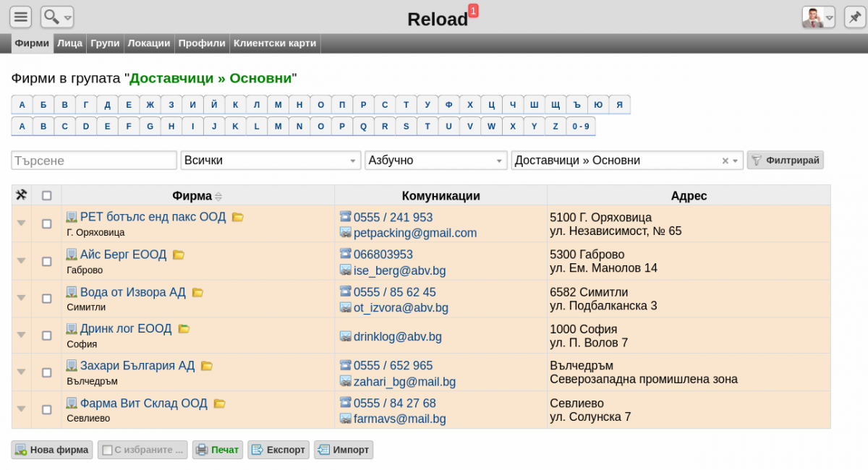Switch to the Лица tab

[x=70, y=43]
